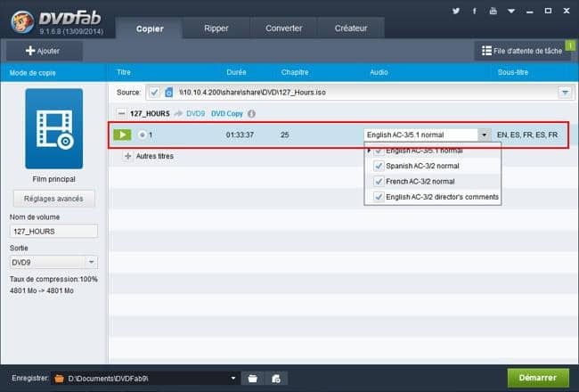Select ISO image output icon at bottom
The image size is (579, 392).
276,379
